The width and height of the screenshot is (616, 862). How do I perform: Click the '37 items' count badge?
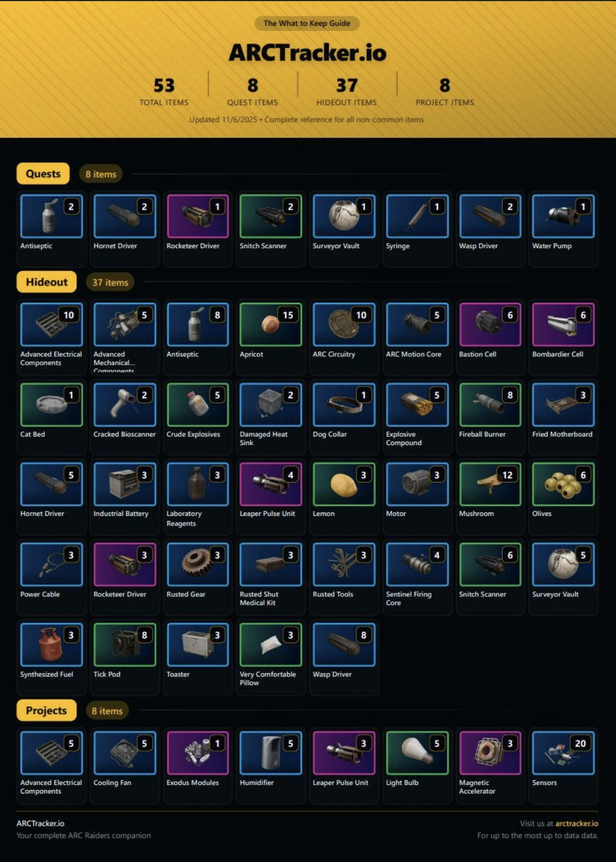(x=110, y=283)
